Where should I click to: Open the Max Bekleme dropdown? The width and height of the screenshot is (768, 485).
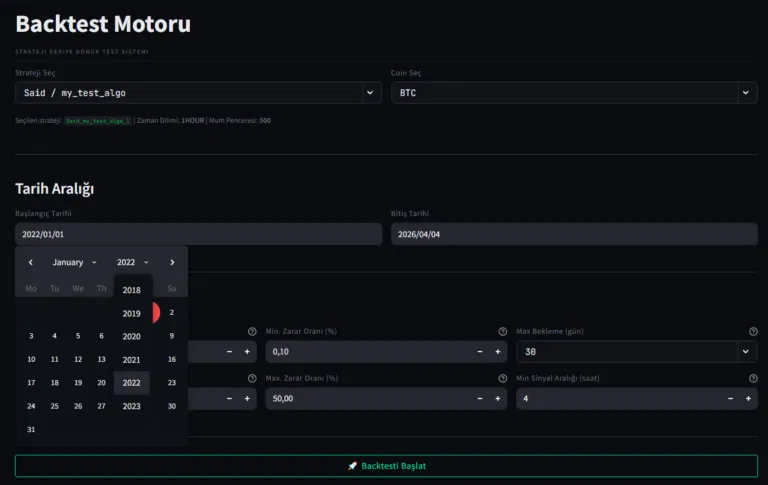pyautogui.click(x=636, y=352)
